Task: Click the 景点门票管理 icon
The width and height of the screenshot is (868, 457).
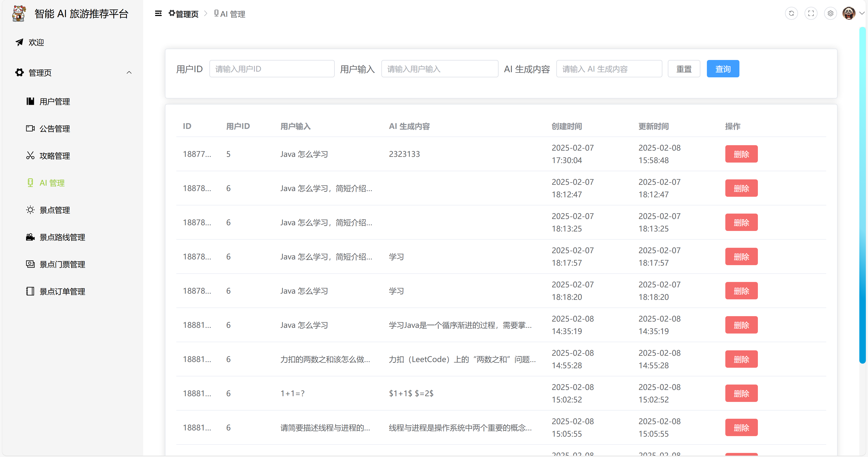Action: (x=30, y=264)
